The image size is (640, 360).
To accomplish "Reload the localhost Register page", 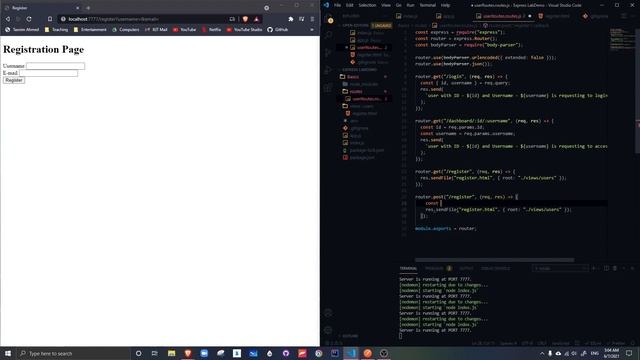I will [x=29, y=19].
